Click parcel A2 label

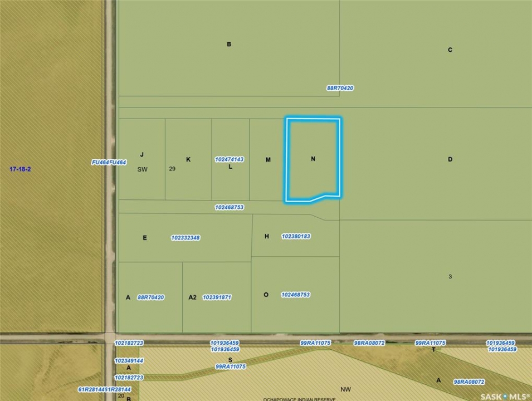click(x=192, y=297)
